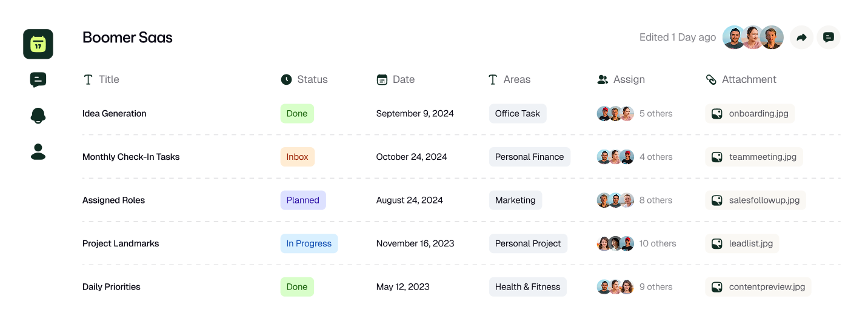Open the Inbox status tag dropdown
This screenshot has width=868, height=310.
[x=298, y=157]
